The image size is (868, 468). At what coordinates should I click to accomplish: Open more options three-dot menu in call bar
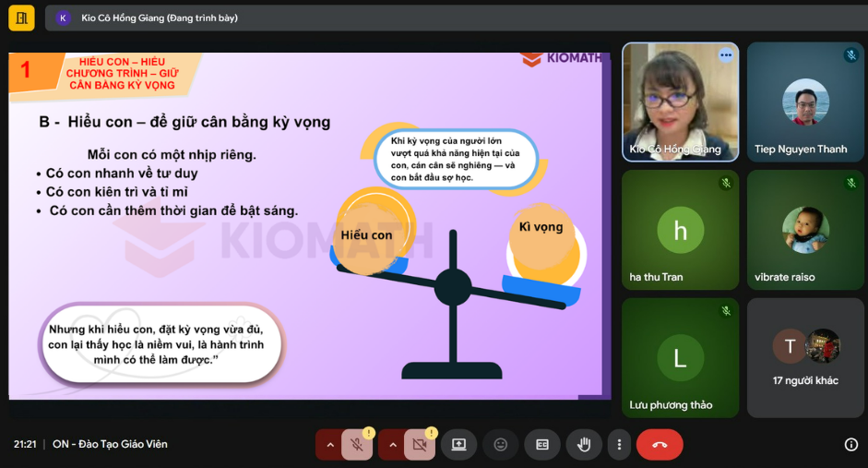coord(618,445)
